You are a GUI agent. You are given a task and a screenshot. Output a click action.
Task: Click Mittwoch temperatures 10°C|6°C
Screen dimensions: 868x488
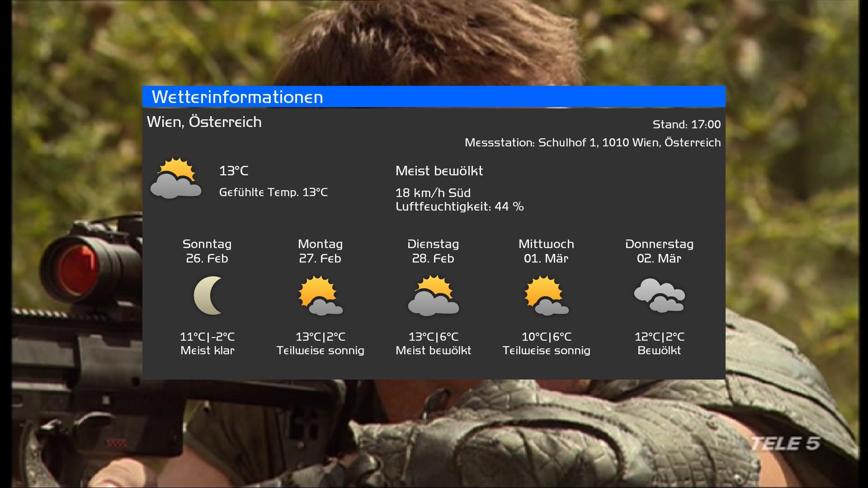(x=547, y=337)
